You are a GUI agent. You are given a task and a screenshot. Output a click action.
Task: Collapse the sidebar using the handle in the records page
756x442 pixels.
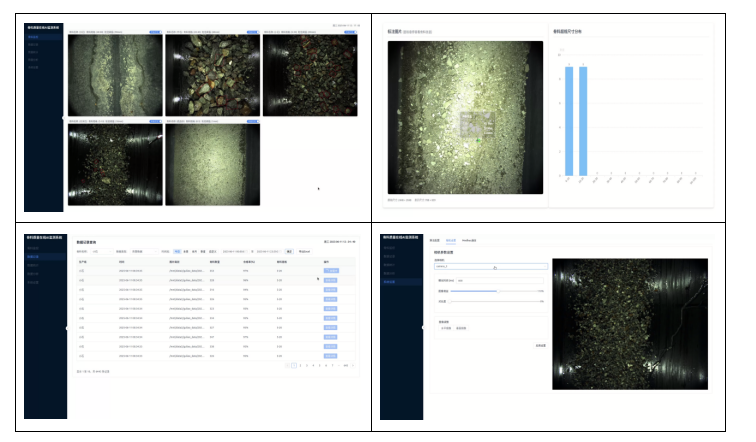point(67,328)
